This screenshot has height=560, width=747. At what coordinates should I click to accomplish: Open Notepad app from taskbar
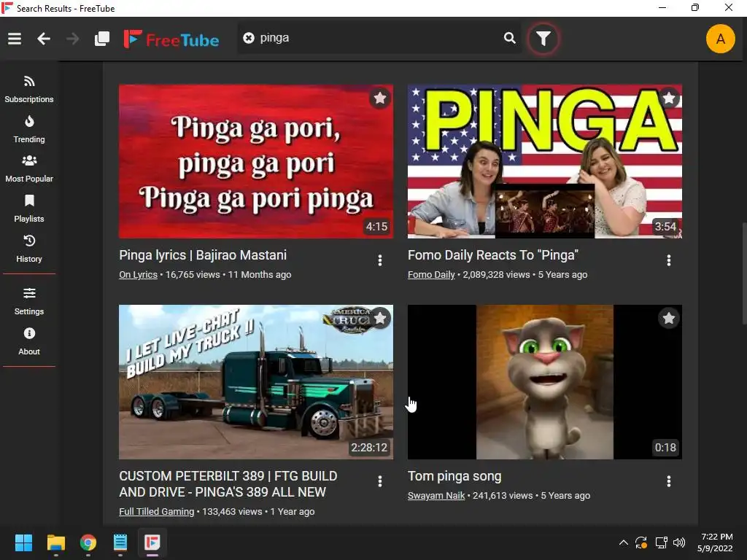coord(120,542)
